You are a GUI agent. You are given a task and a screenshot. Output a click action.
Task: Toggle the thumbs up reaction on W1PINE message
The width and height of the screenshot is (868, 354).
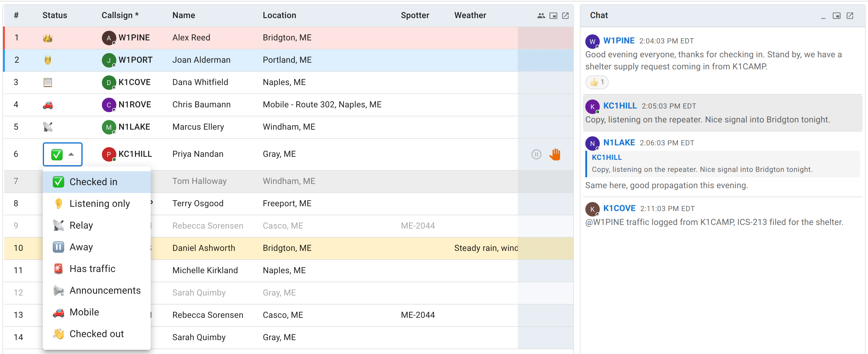pos(597,82)
